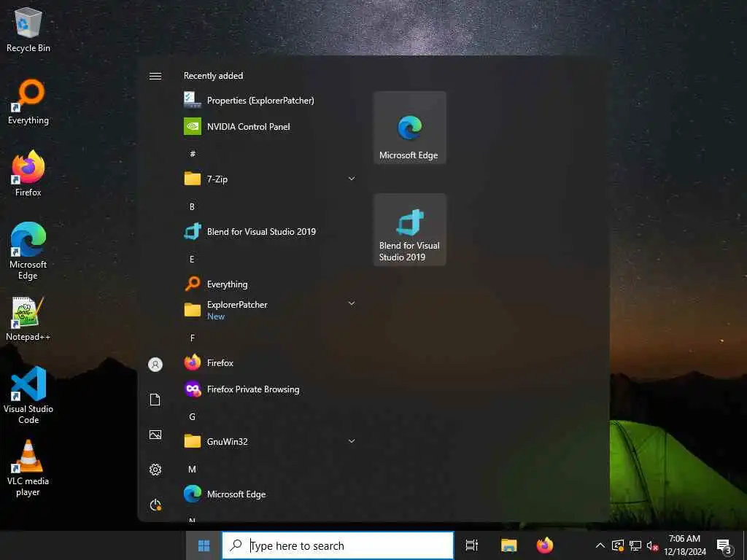Open Power options in Start sidebar
Screen dimensions: 747x560
pyautogui.click(x=155, y=505)
